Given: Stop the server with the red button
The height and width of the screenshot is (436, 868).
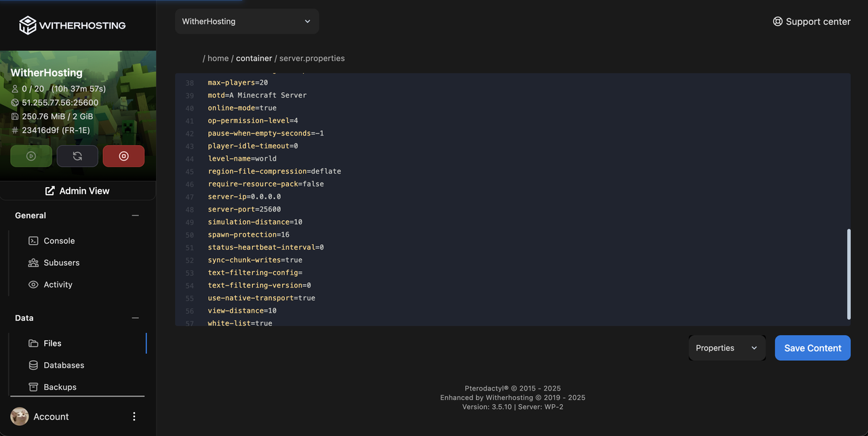Looking at the screenshot, I should [123, 156].
